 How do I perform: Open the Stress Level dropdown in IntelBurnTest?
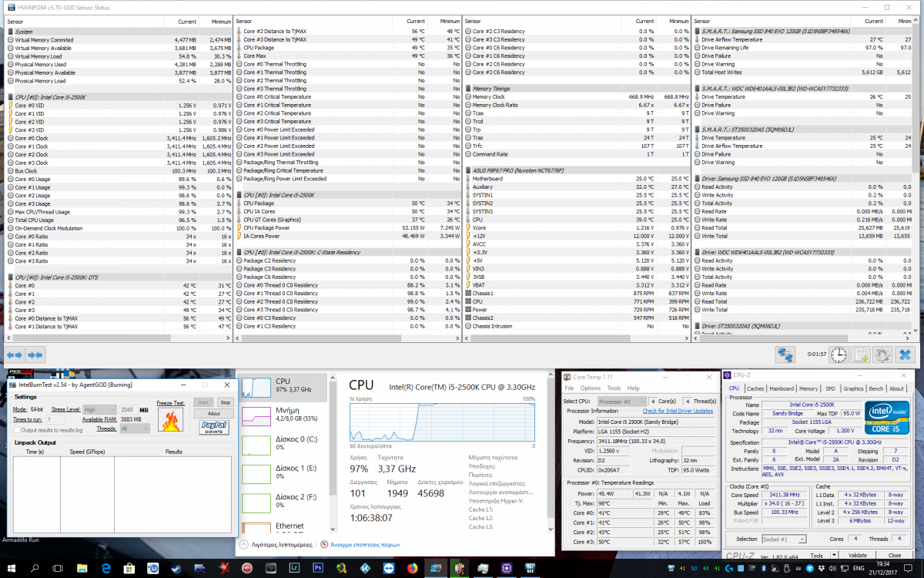100,409
